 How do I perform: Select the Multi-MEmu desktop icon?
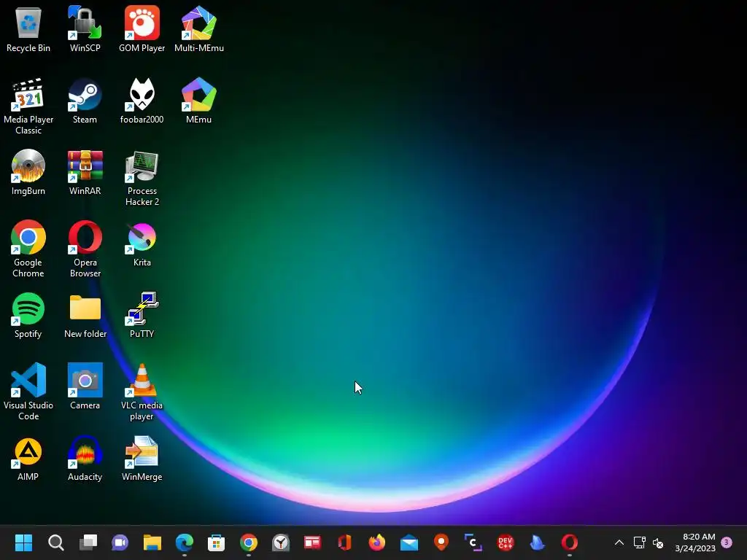coord(199,28)
